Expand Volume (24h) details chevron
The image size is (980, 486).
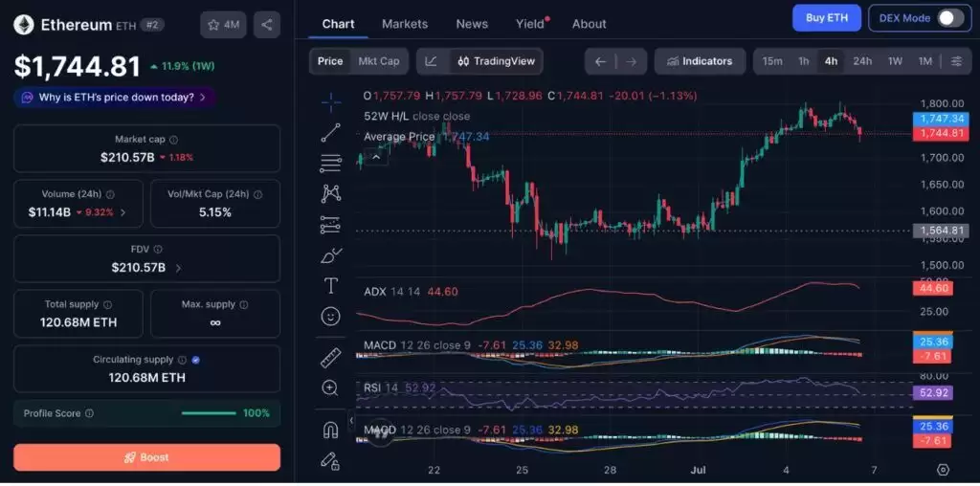(x=123, y=212)
